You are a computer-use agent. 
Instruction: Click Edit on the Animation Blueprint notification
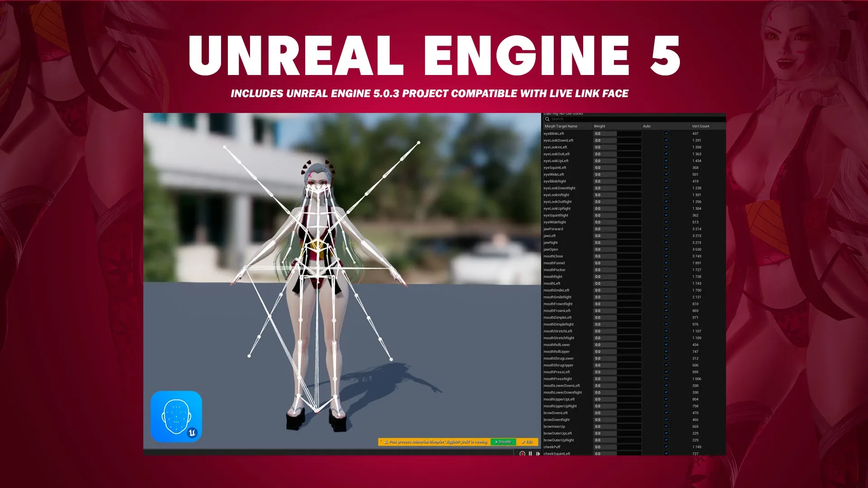[x=527, y=442]
